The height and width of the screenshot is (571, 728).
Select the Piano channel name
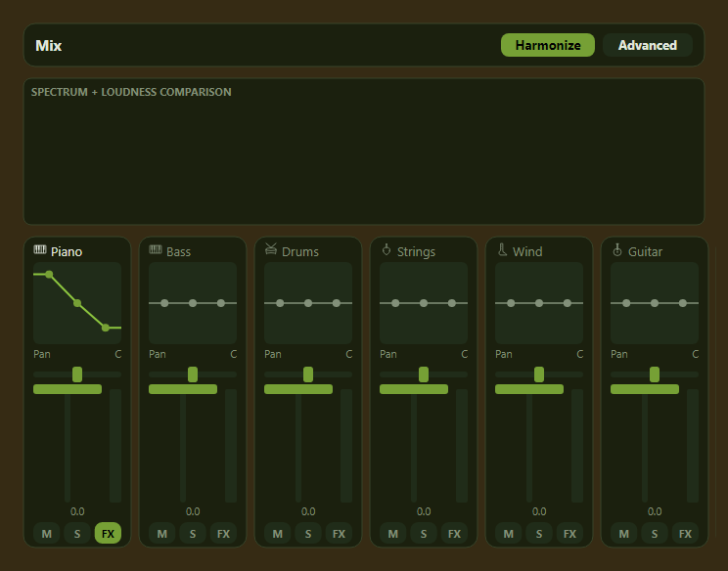click(x=67, y=251)
